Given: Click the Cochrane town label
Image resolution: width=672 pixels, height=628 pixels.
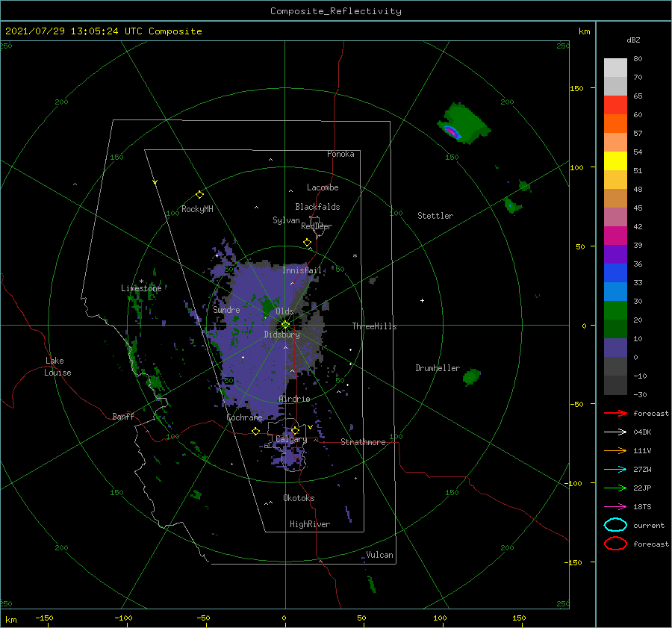Looking at the screenshot, I should coord(244,417).
